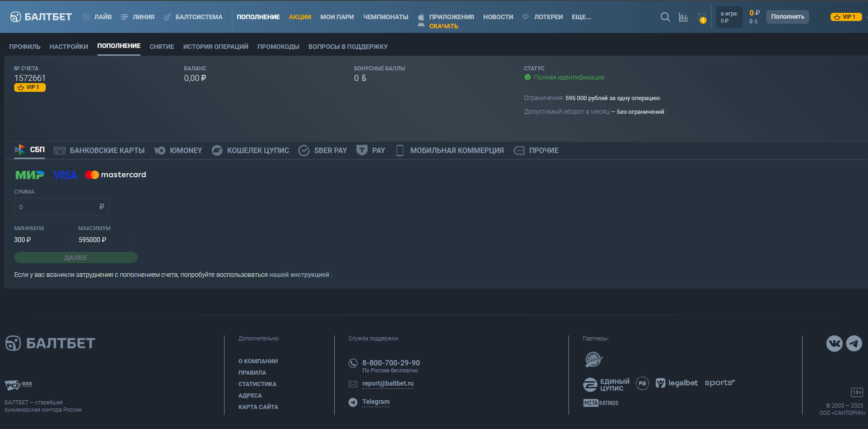Switch to Sber Pay payment tab
The image size is (868, 429).
click(x=323, y=150)
